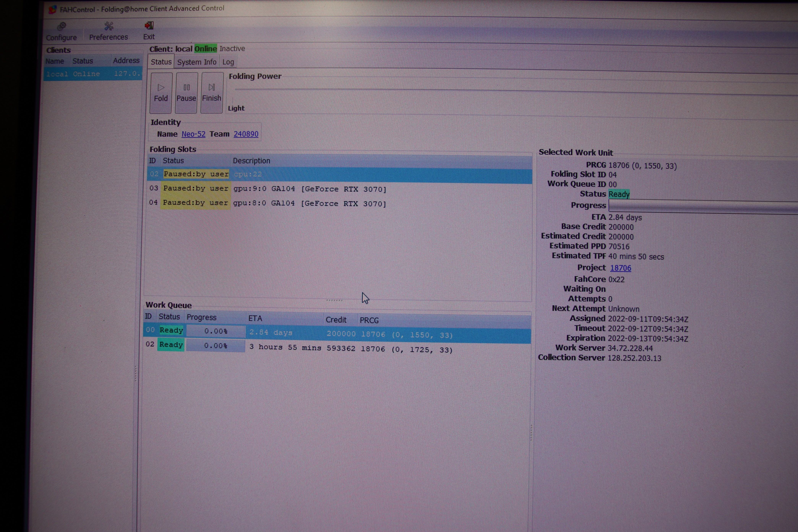
Task: Switch to the Status tab
Action: pyautogui.click(x=161, y=62)
